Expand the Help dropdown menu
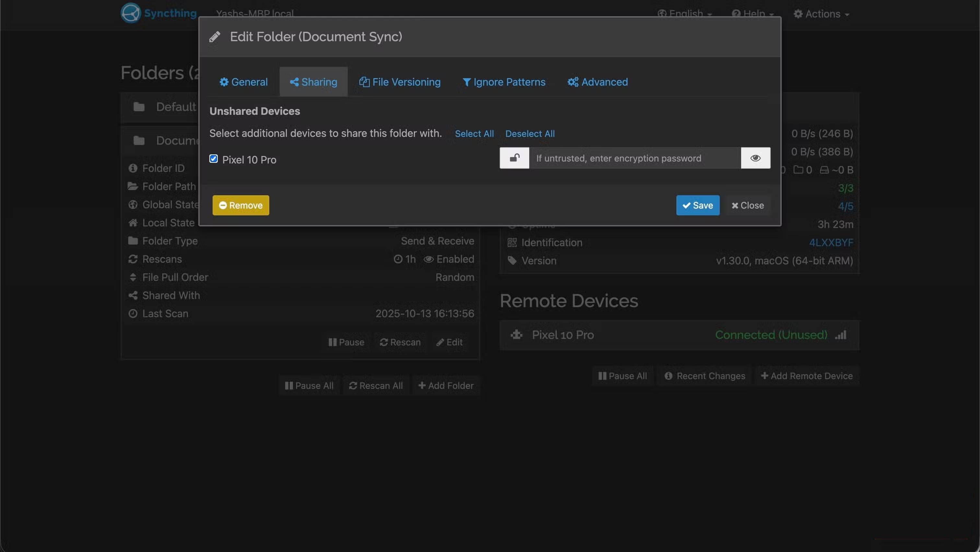 click(752, 14)
